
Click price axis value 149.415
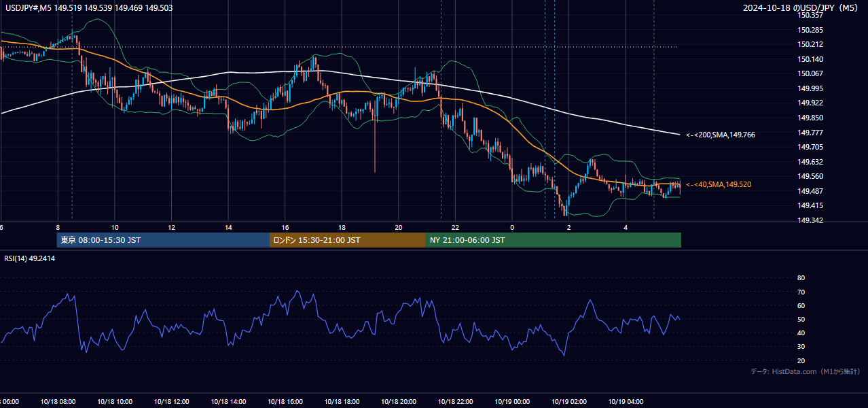click(810, 205)
